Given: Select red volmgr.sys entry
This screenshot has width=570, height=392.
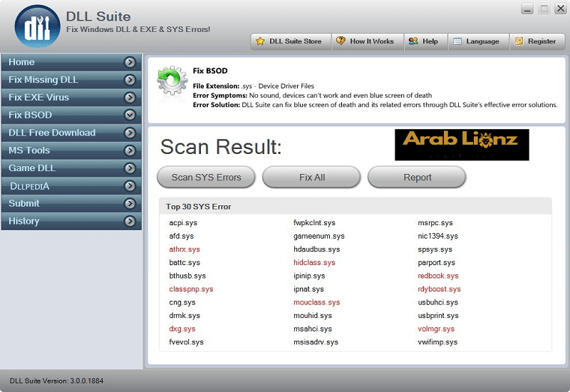Looking at the screenshot, I should 436,329.
